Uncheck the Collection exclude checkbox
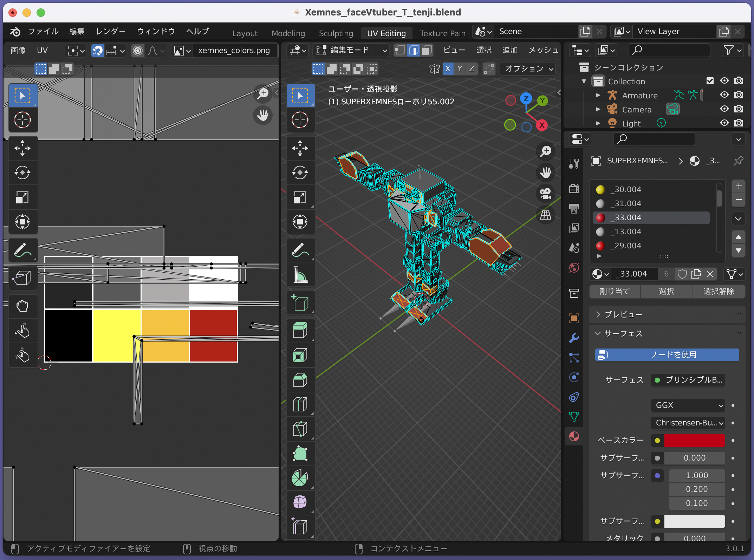 (x=710, y=81)
